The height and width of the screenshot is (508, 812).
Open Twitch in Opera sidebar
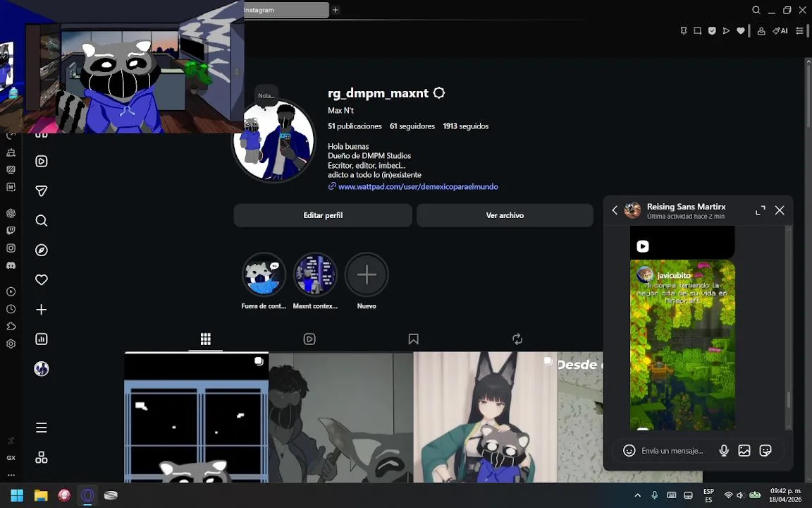pyautogui.click(x=11, y=230)
